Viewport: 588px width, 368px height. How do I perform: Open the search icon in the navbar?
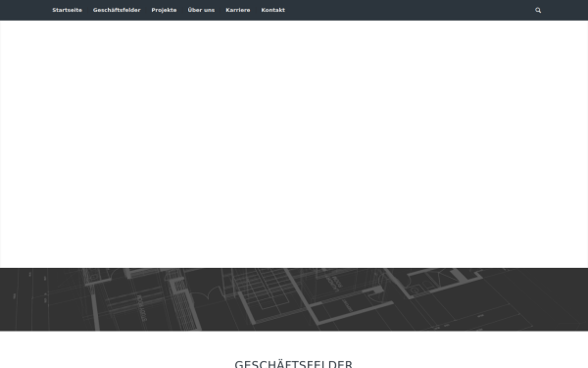point(538,10)
